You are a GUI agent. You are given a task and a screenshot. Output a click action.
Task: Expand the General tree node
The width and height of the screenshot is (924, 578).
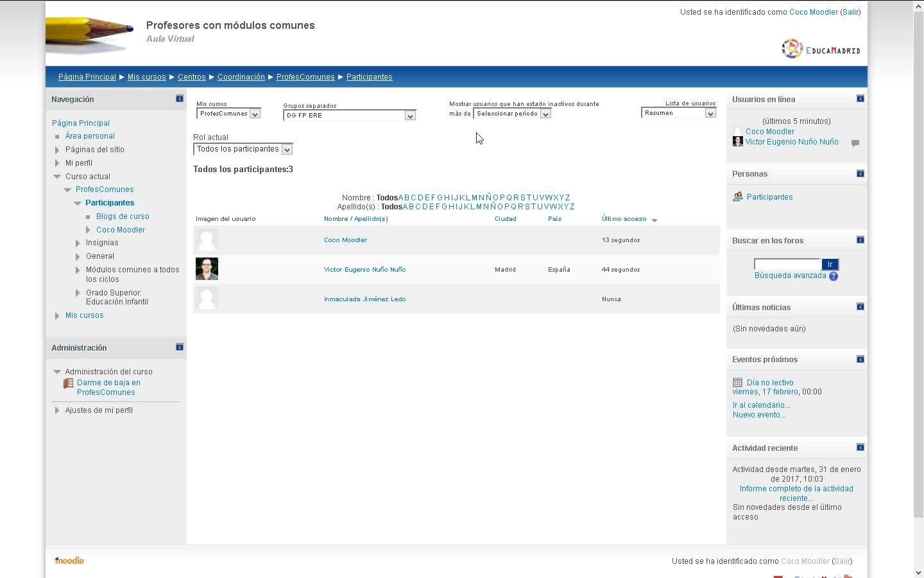[x=78, y=256]
